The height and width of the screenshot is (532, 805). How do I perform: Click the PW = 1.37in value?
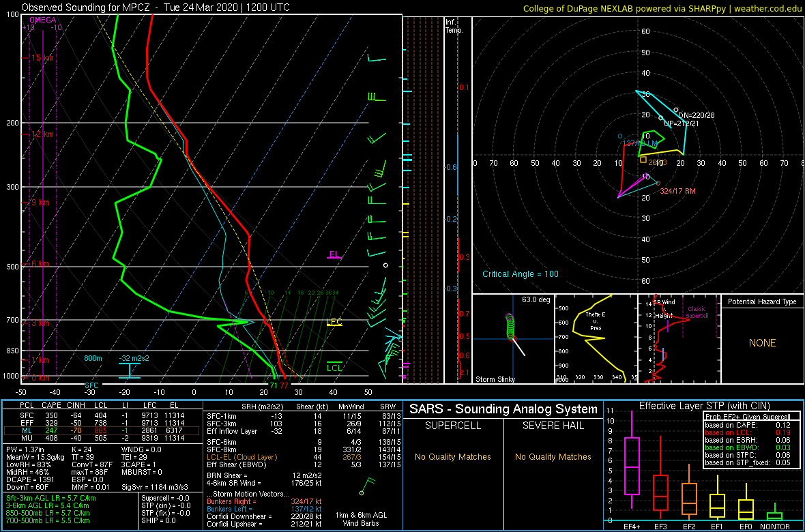pos(27,449)
